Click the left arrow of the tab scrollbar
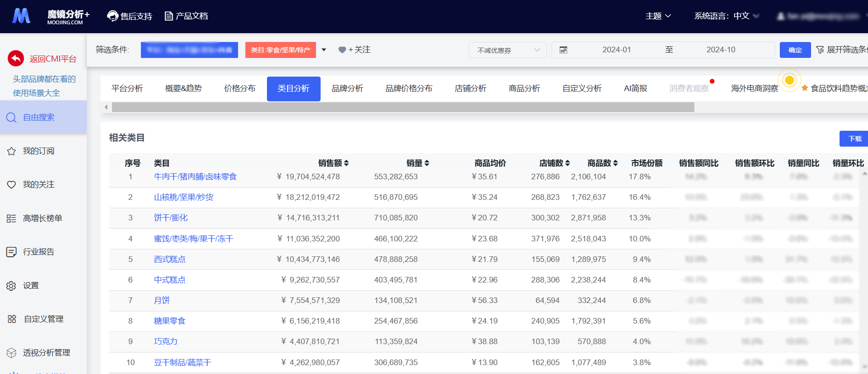Image resolution: width=868 pixels, height=374 pixels. tap(106, 107)
